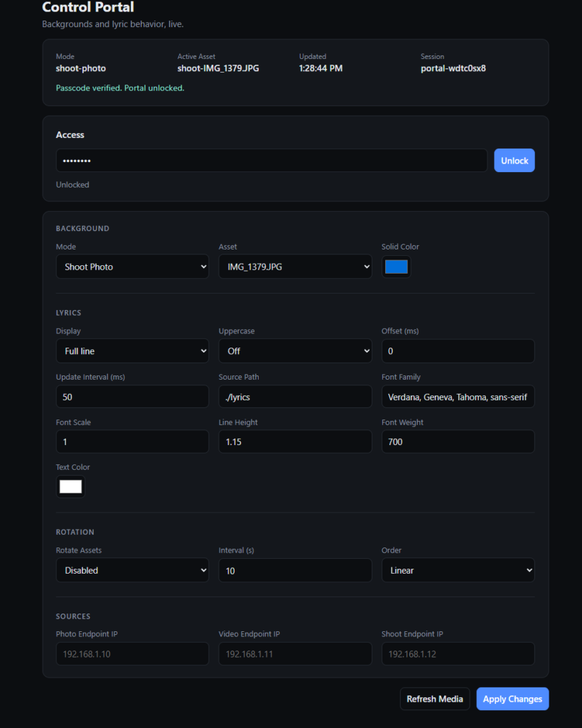Open the Solid Color swatch picker
The height and width of the screenshot is (728, 582).
click(x=397, y=267)
